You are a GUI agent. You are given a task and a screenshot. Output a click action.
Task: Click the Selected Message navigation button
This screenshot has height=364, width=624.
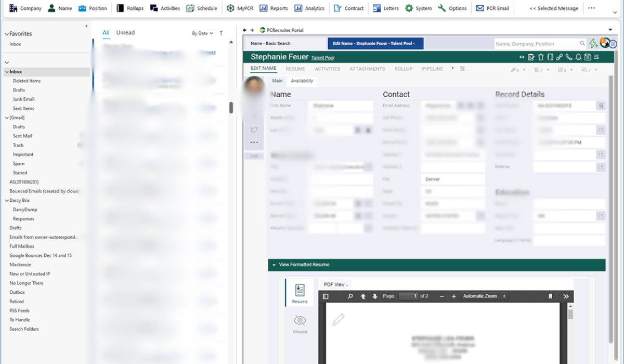click(x=554, y=8)
